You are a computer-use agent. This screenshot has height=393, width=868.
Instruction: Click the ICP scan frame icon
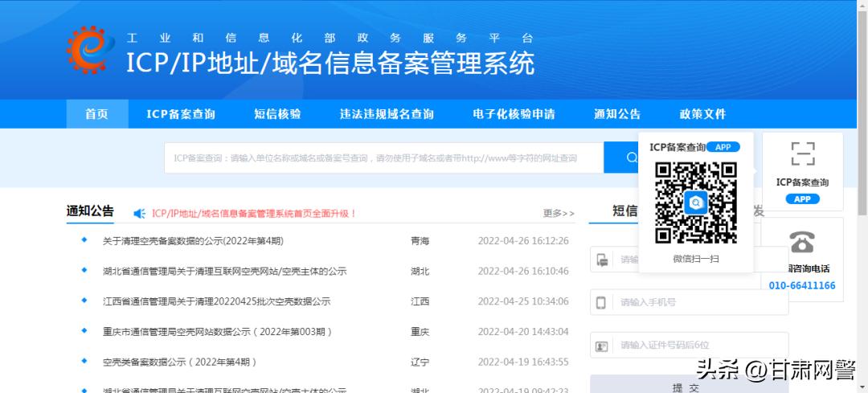tap(802, 154)
